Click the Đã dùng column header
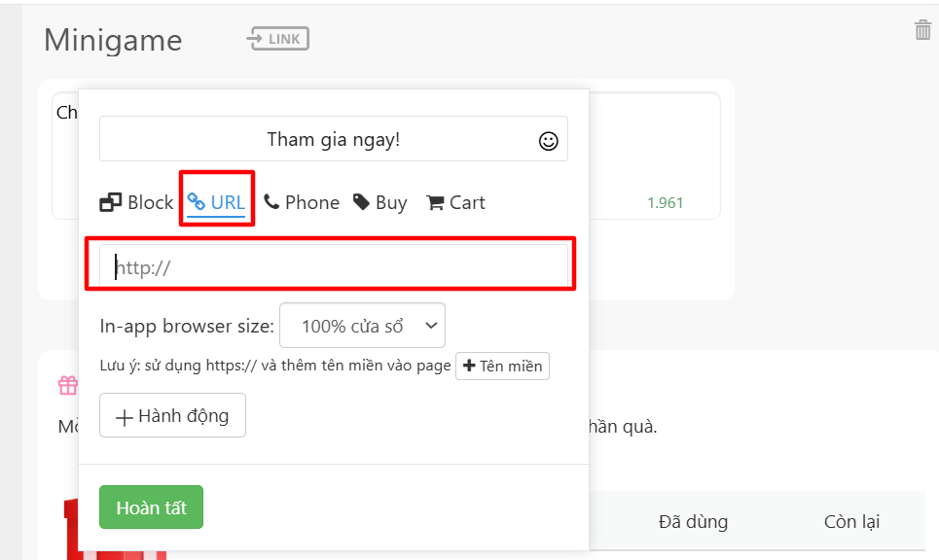 pos(692,521)
